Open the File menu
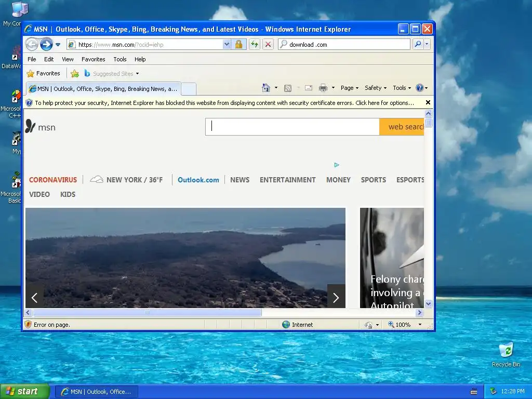 tap(32, 59)
